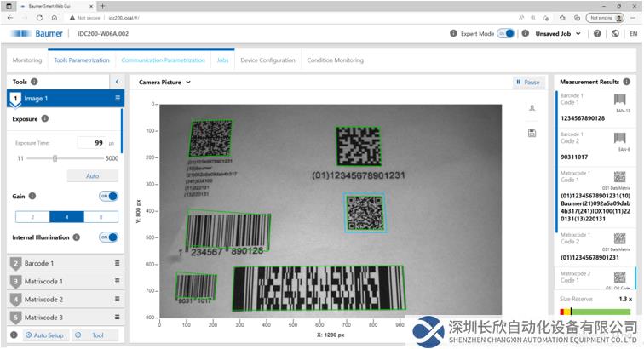The height and width of the screenshot is (349, 644).
Task: Click the Exposure Time slider handle
Action: coord(55,158)
